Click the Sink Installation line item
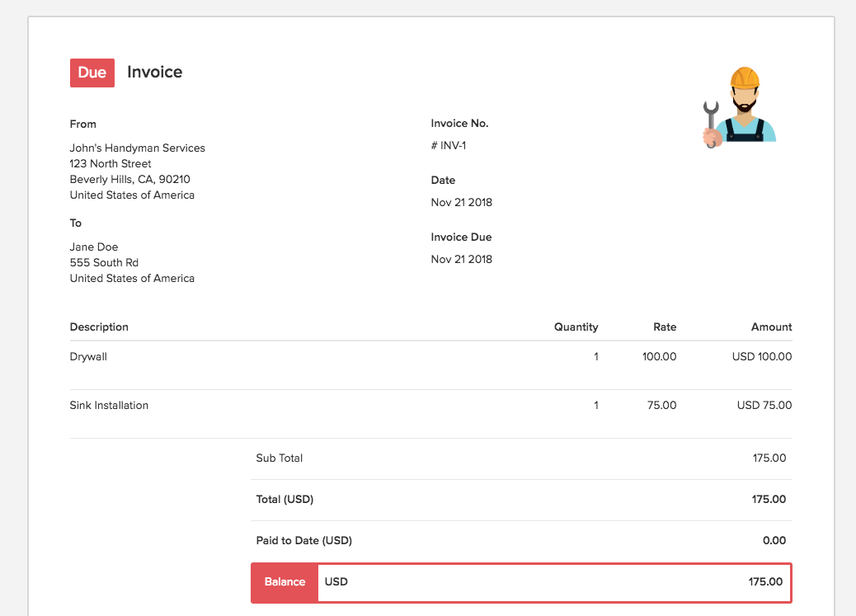This screenshot has width=856, height=616. [x=109, y=405]
